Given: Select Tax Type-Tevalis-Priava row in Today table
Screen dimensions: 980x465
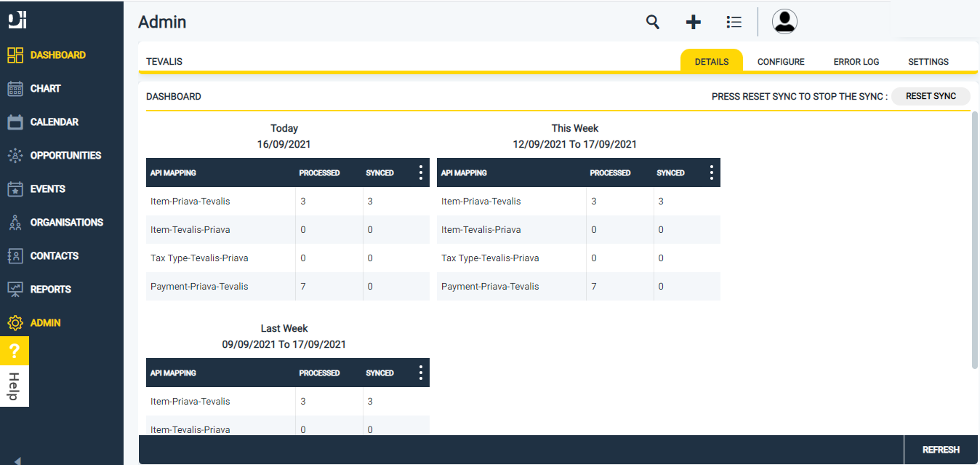Looking at the screenshot, I should 288,258.
